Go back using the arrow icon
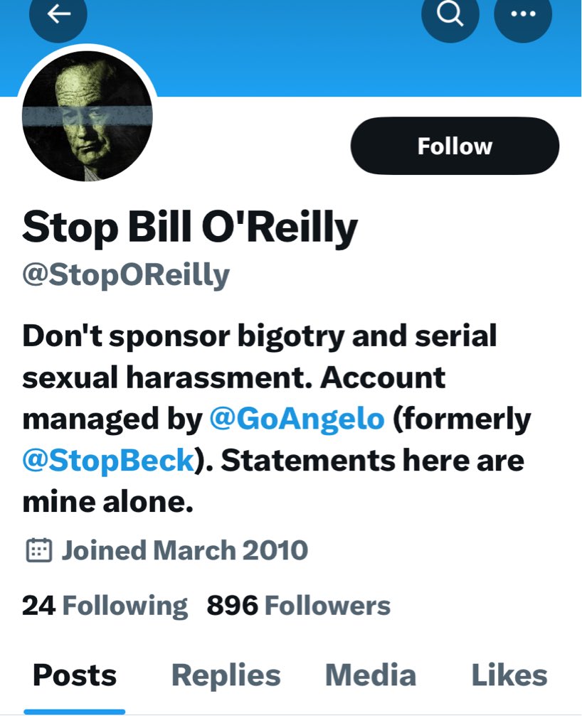 coord(58,16)
